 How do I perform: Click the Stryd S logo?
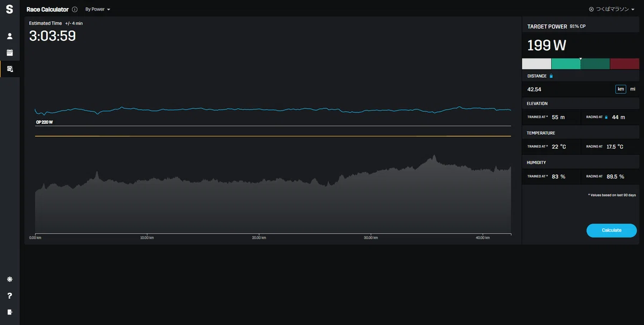coord(10,10)
